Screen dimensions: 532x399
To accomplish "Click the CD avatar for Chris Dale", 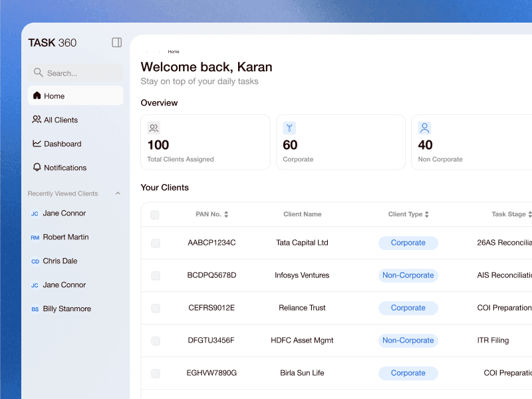I will 35,261.
